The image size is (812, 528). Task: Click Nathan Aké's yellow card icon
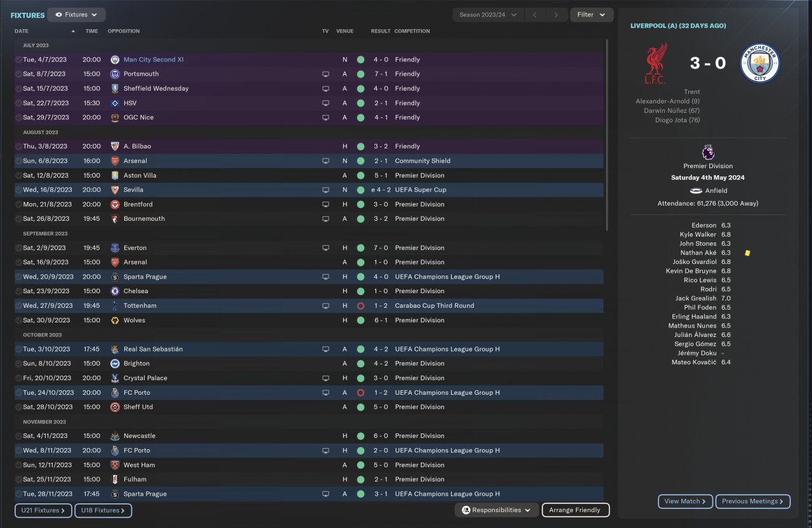(x=748, y=253)
